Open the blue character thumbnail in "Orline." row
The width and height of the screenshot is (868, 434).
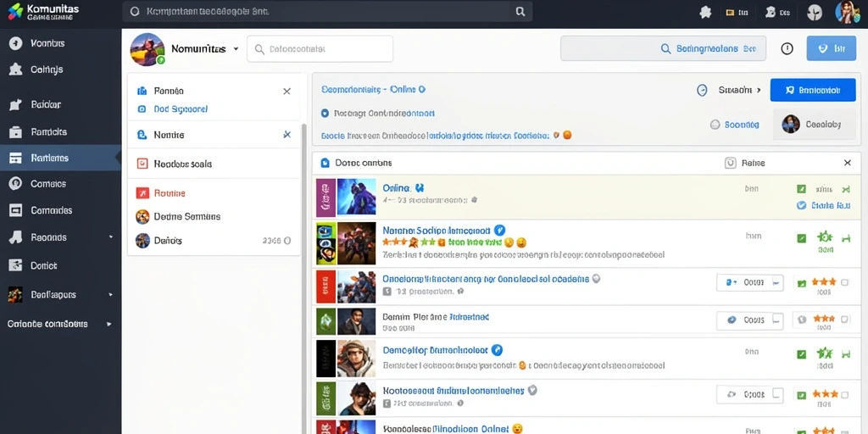(x=357, y=197)
